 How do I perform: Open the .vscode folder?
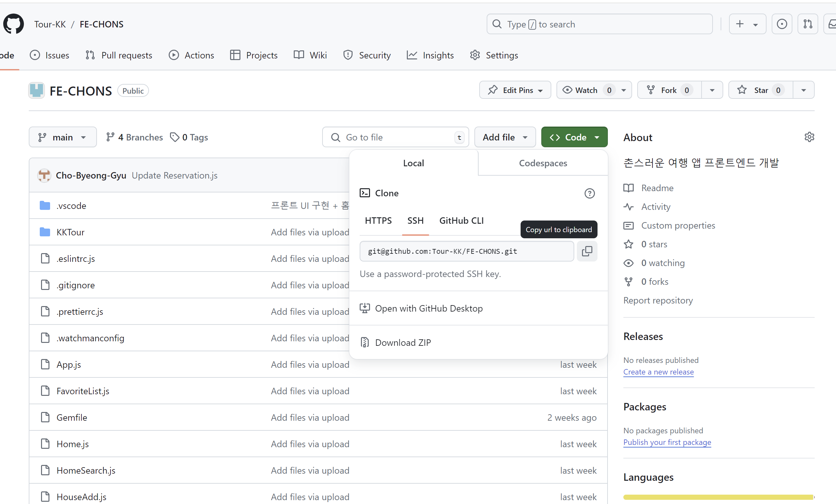tap(71, 206)
